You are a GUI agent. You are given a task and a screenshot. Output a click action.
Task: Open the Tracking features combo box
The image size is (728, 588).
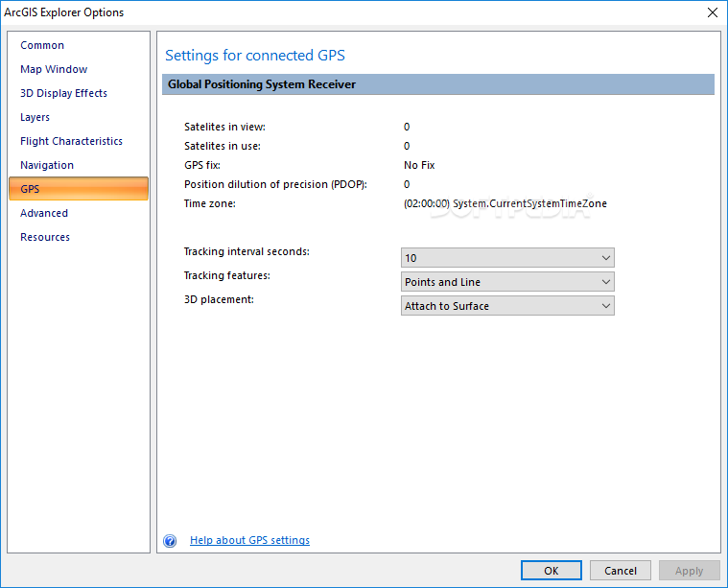507,282
